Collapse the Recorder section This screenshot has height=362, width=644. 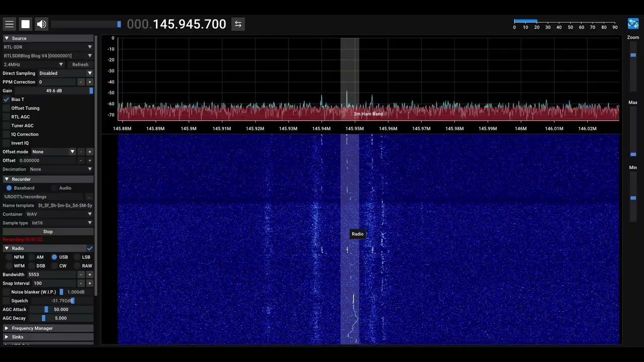pyautogui.click(x=48, y=179)
